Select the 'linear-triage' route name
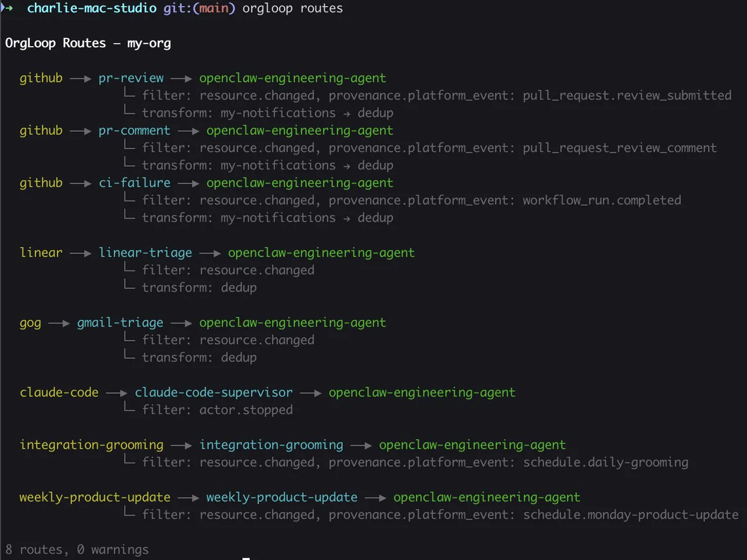747x560 pixels. 146,253
